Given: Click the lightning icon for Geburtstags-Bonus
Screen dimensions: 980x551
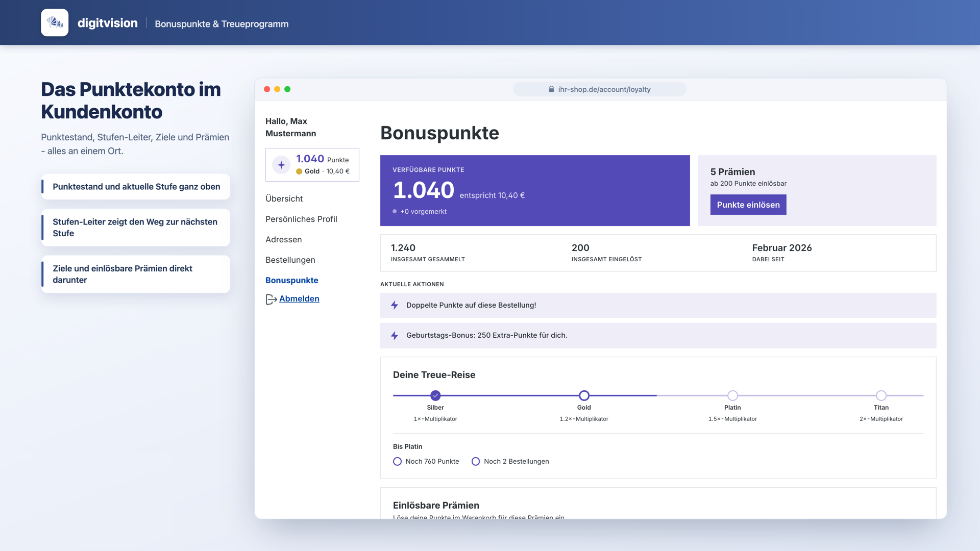Looking at the screenshot, I should point(394,336).
